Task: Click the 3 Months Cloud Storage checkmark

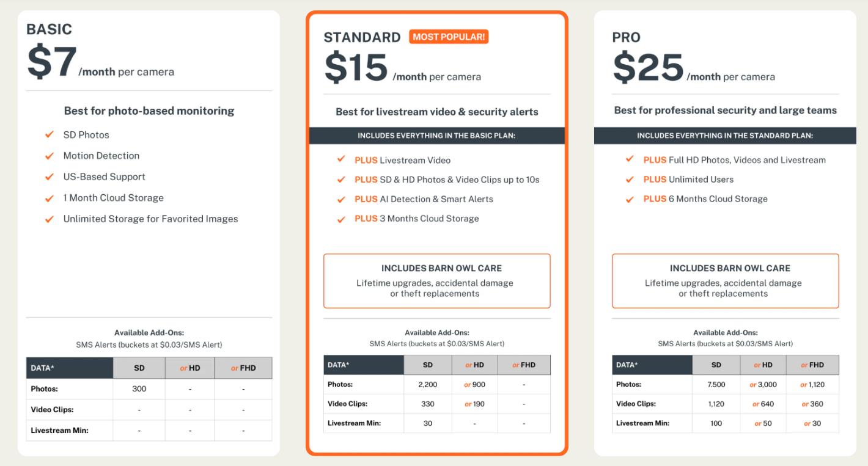Action: (x=340, y=218)
